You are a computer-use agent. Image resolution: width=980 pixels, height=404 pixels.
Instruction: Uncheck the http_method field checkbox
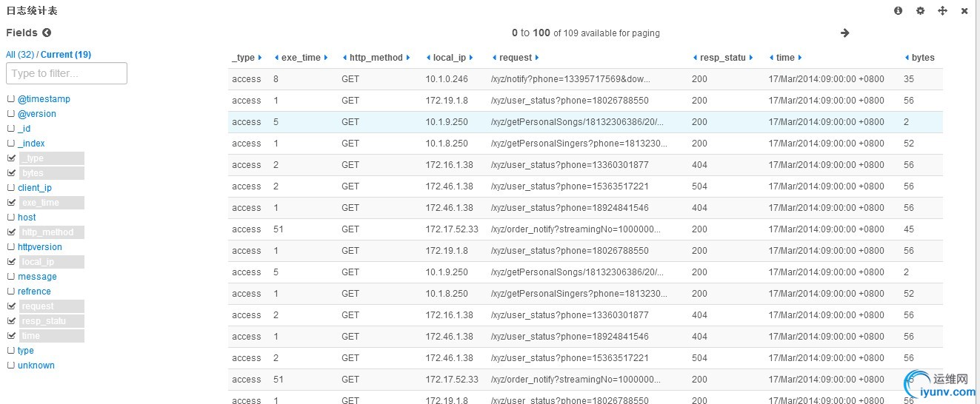point(11,232)
